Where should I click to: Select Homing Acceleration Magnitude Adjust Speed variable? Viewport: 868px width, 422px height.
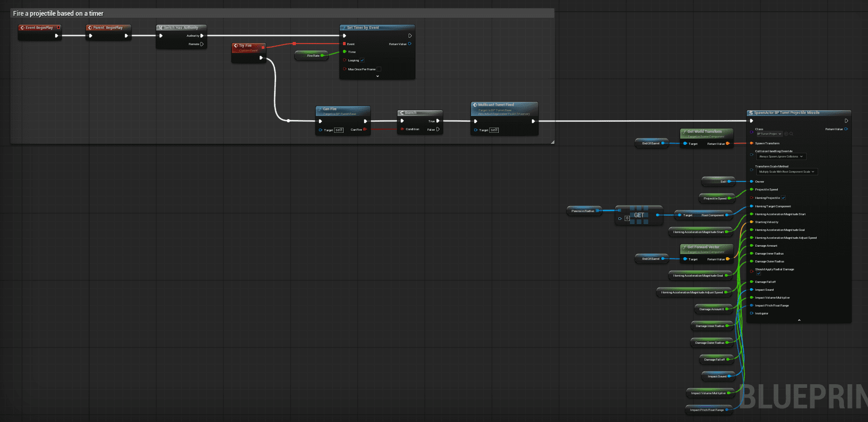694,292
